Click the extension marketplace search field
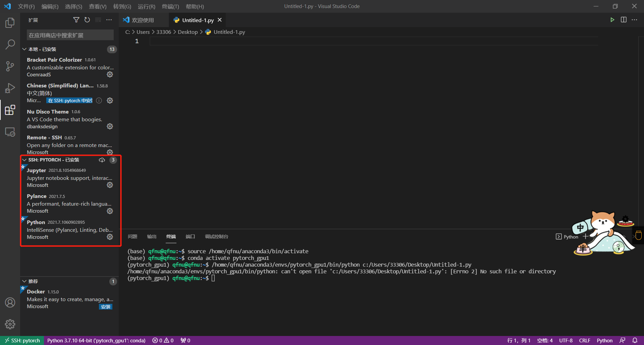This screenshot has height=345, width=644. (x=70, y=35)
